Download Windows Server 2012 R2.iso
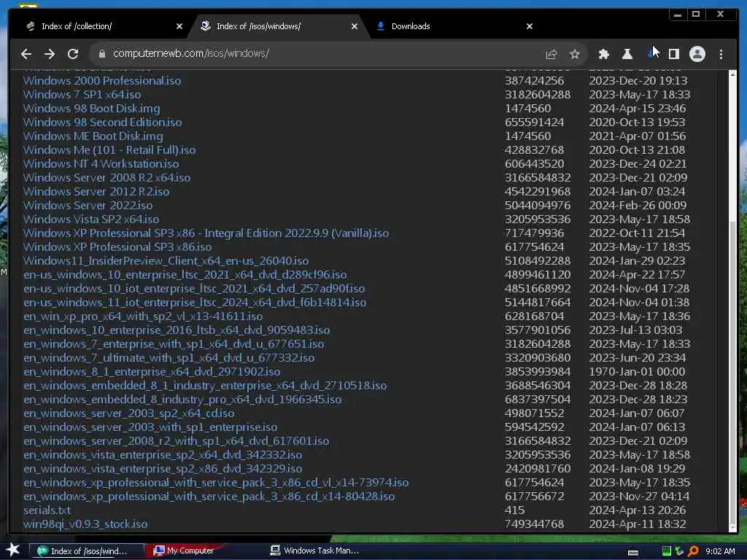747x560 pixels. 96,191
